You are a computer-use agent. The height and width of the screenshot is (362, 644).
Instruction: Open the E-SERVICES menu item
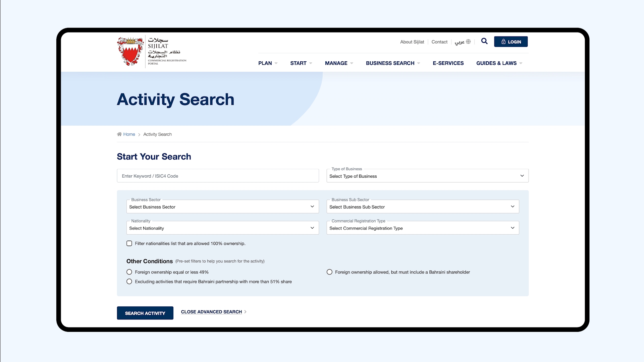(448, 63)
